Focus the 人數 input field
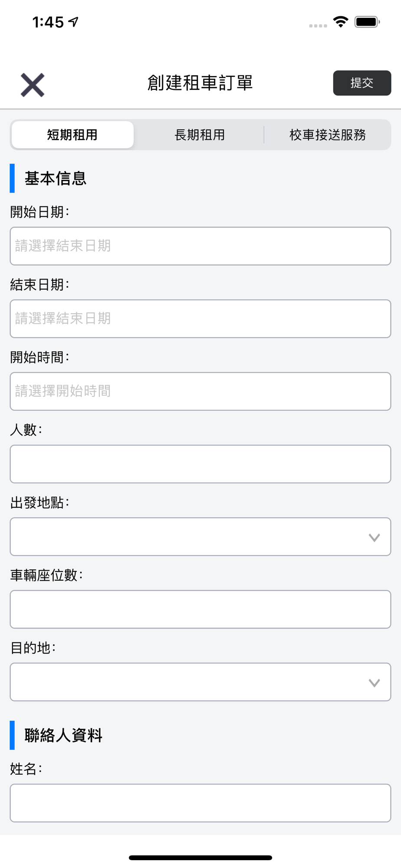 click(200, 464)
